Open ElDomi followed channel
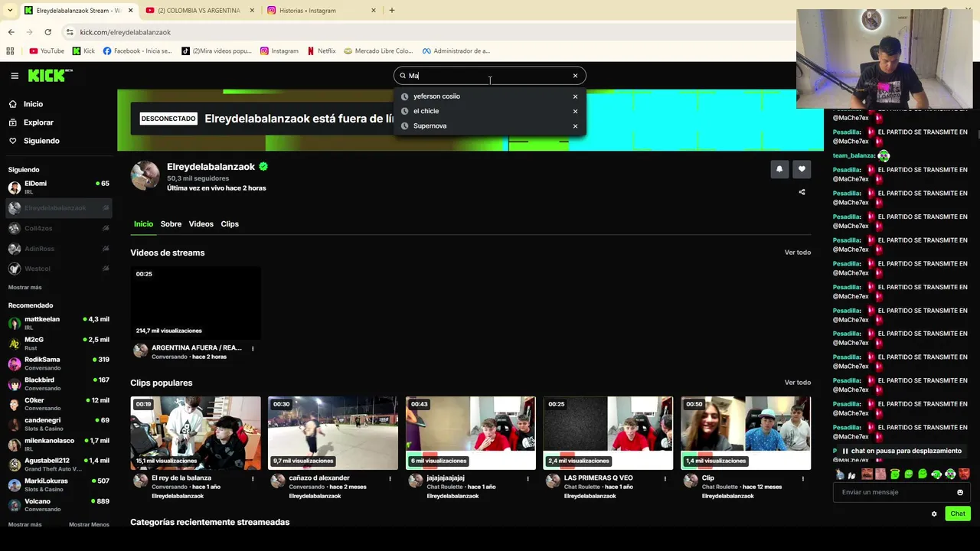Screen dimensions: 980x551 [58, 187]
